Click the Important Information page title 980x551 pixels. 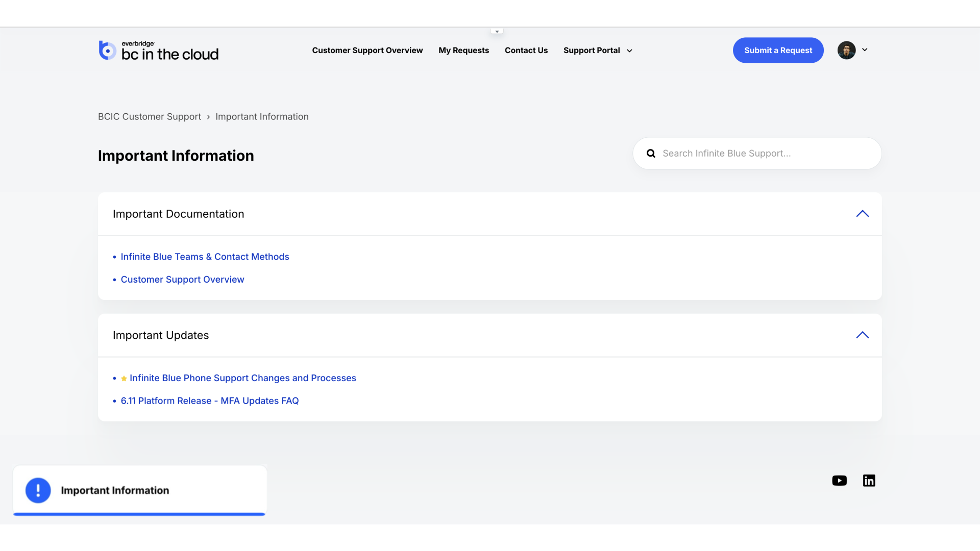(x=176, y=156)
